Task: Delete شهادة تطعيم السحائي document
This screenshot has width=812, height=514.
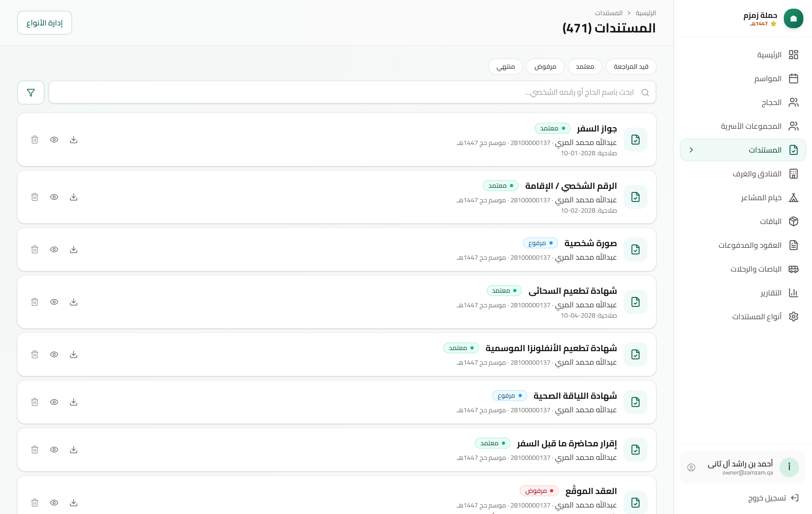Action: (35, 302)
